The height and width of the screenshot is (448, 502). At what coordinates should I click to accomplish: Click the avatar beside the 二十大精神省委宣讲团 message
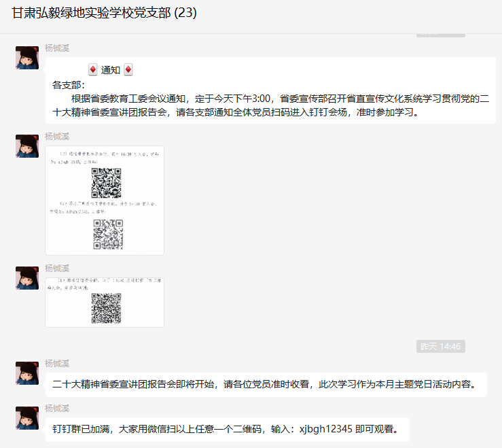pyautogui.click(x=27, y=373)
